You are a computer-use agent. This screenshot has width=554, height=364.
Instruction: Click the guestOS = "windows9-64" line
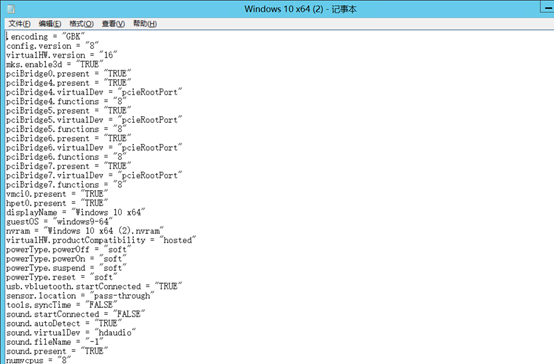tap(59, 222)
